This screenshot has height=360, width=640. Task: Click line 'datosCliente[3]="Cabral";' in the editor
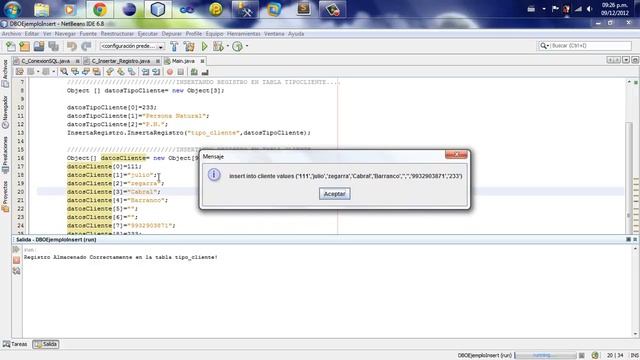[114, 192]
